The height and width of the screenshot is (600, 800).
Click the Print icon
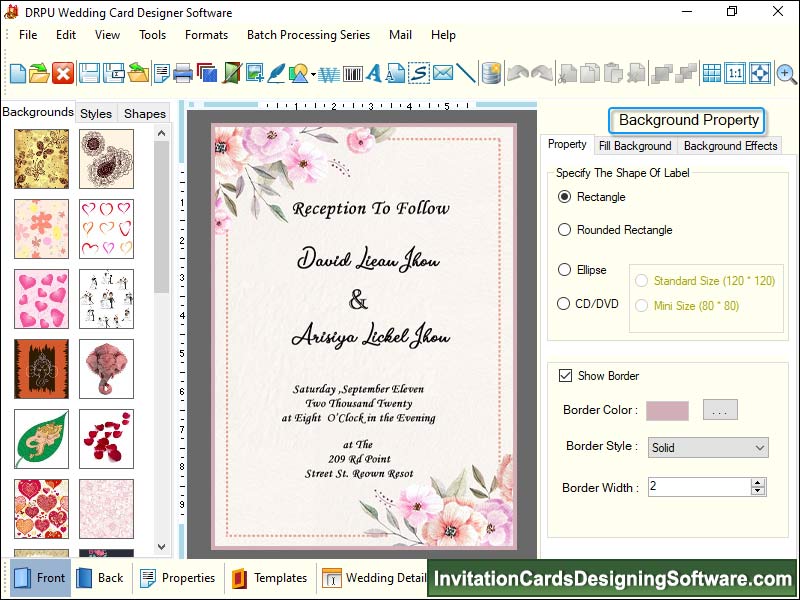click(x=183, y=73)
